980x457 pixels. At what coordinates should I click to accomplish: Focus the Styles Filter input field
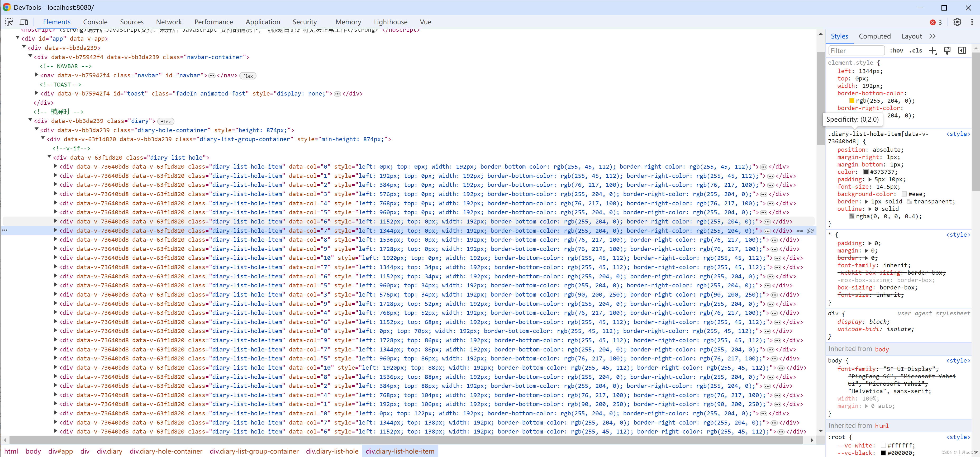856,51
